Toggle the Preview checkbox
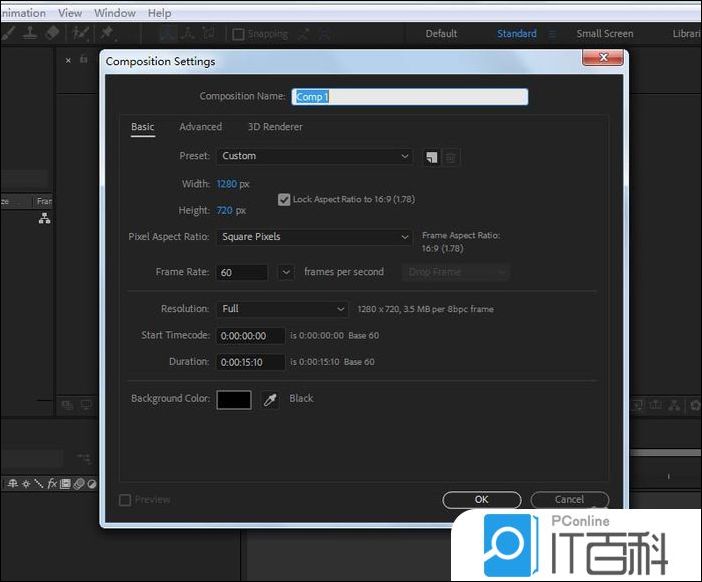This screenshot has height=582, width=702. [x=126, y=500]
